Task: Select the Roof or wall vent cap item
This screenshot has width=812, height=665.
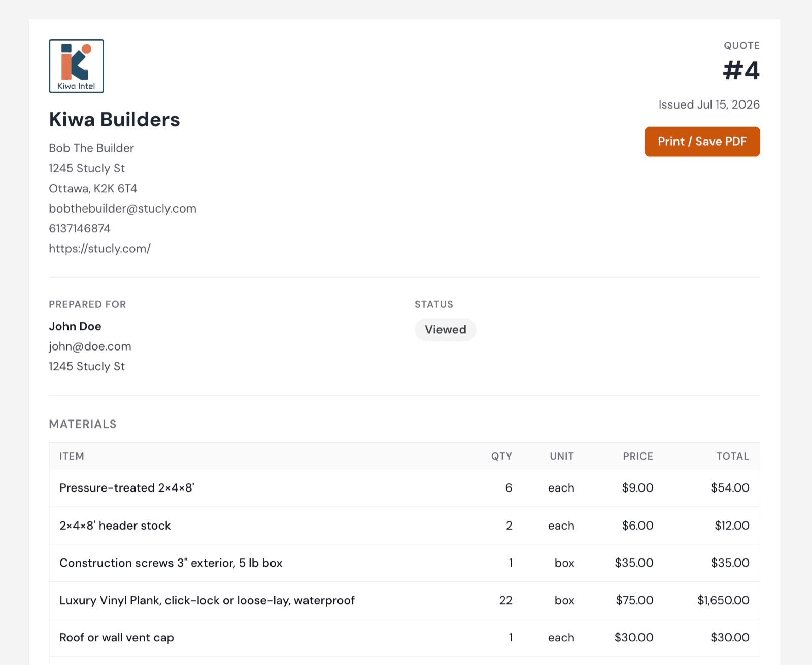Action: click(x=117, y=638)
